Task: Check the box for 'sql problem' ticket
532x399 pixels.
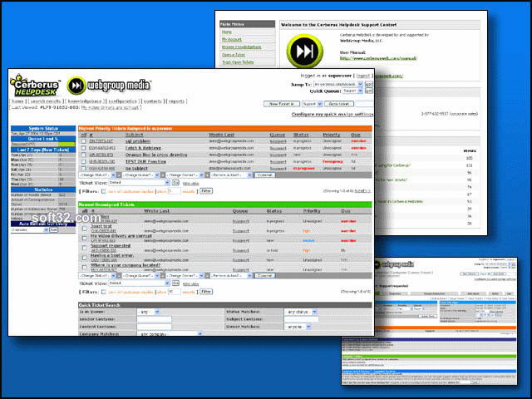Action: pyautogui.click(x=83, y=141)
